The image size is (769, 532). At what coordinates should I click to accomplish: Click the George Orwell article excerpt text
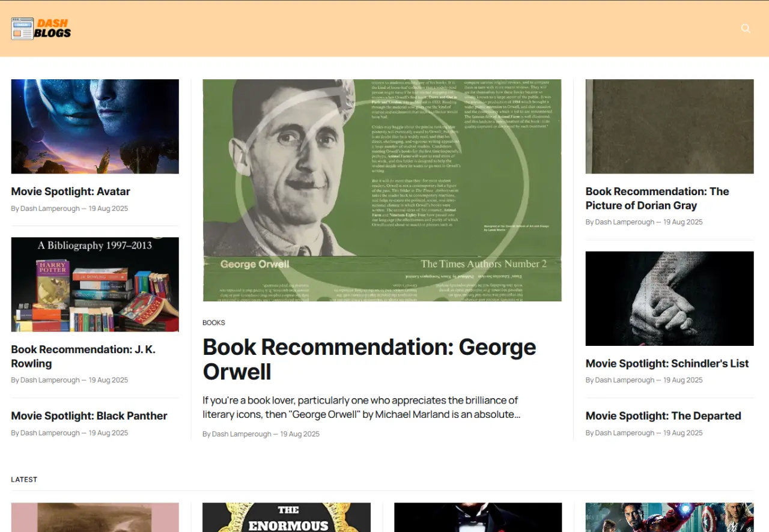point(360,407)
